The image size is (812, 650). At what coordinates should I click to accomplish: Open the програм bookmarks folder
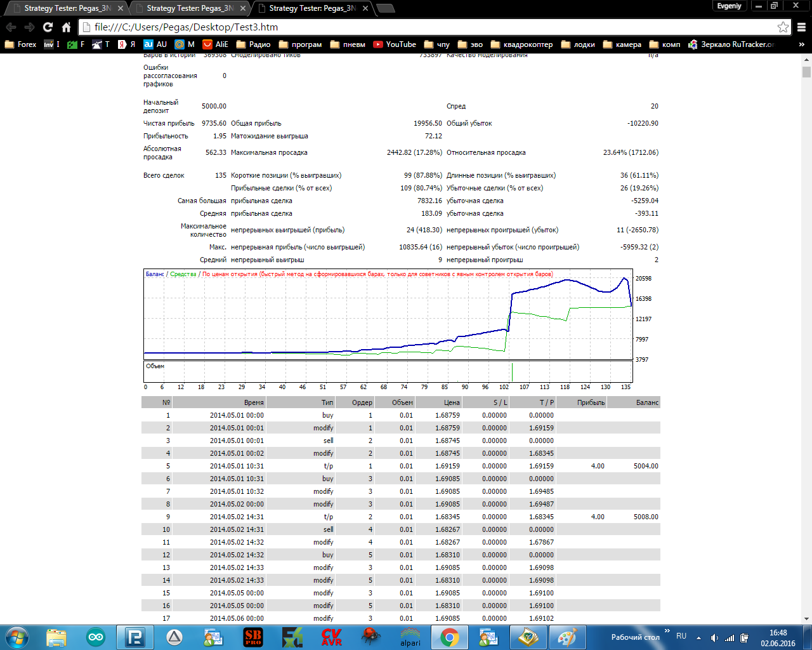pos(300,44)
